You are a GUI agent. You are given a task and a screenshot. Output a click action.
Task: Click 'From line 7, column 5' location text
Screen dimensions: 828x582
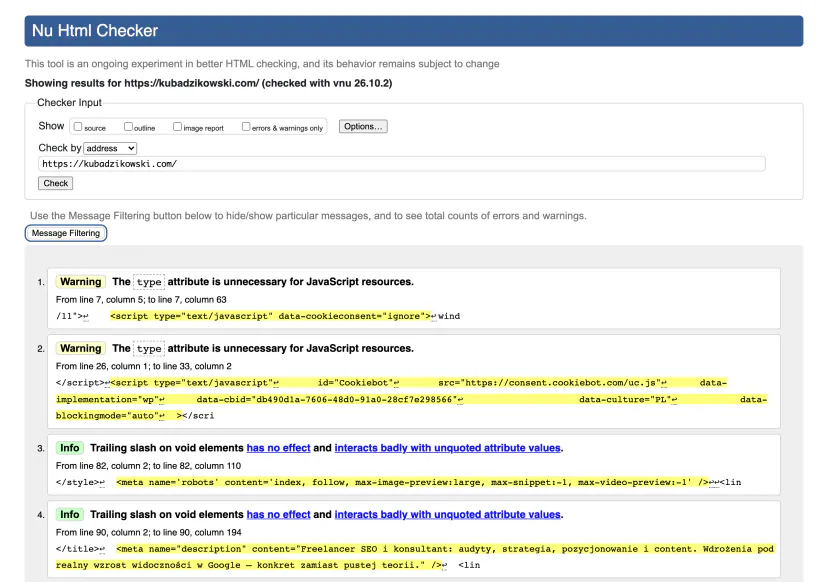(141, 300)
